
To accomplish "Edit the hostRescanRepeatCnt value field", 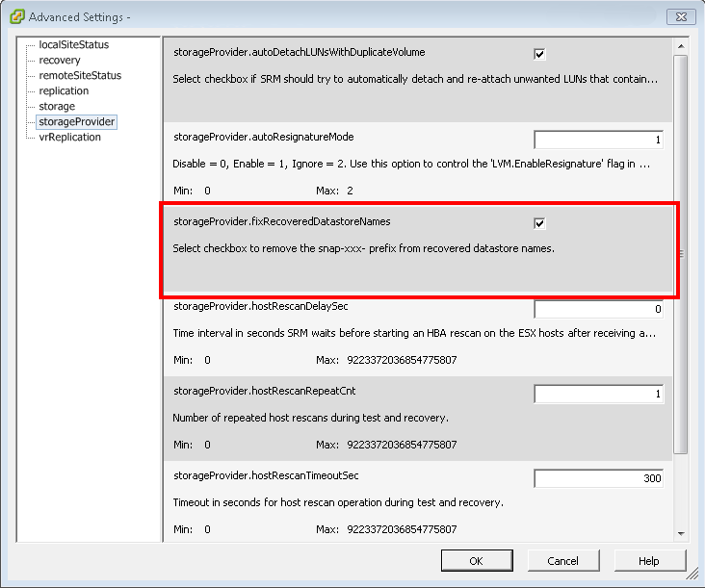I will pyautogui.click(x=598, y=395).
